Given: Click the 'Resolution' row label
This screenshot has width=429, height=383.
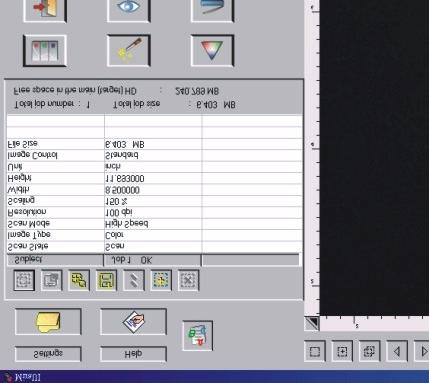Looking at the screenshot, I should tap(27, 212).
